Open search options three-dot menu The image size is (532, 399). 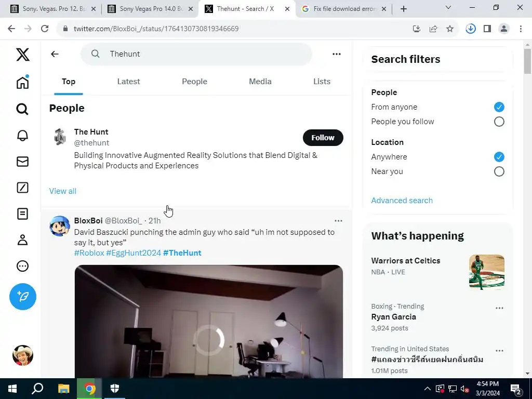click(x=337, y=54)
